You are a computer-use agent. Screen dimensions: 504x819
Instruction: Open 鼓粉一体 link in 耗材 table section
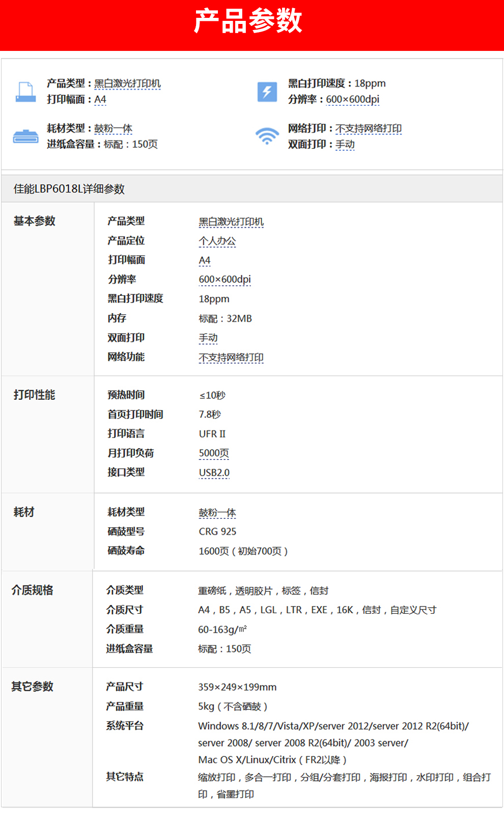click(217, 513)
